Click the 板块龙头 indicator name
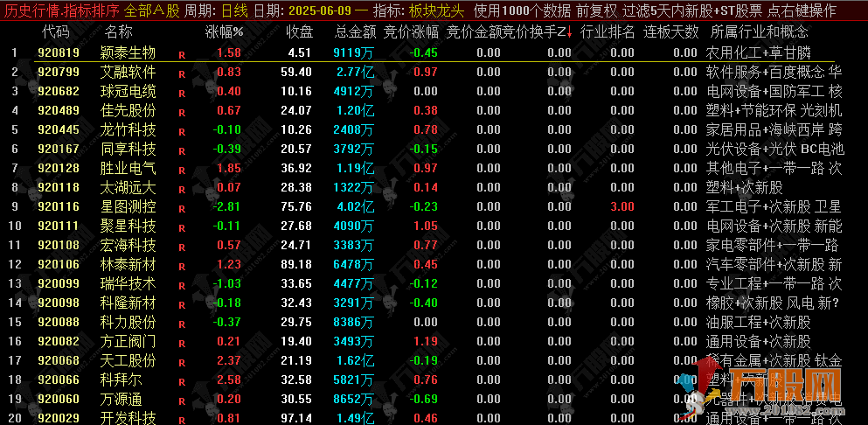 pos(437,10)
